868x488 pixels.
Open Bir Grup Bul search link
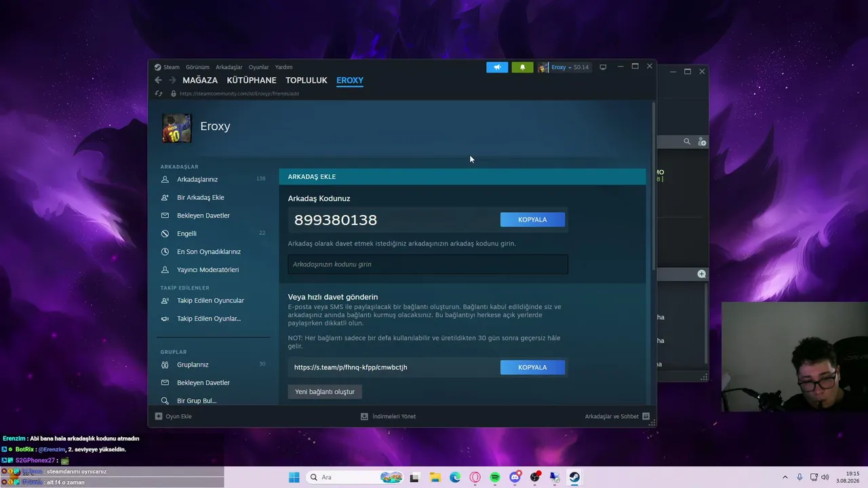[197, 401]
